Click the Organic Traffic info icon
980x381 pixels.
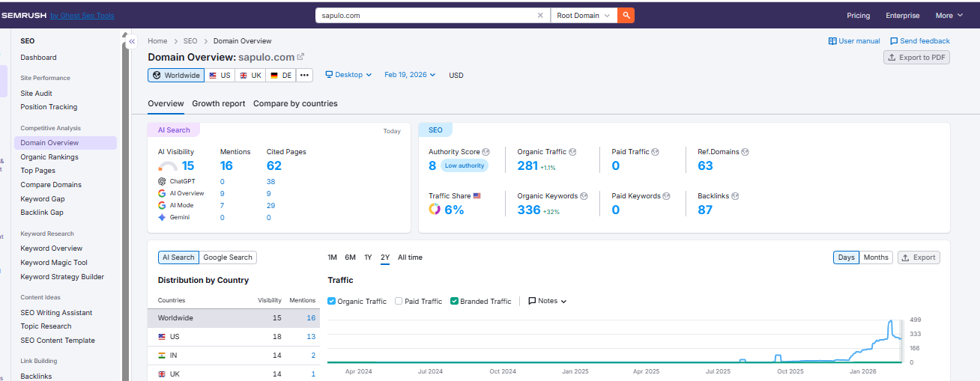pos(573,152)
